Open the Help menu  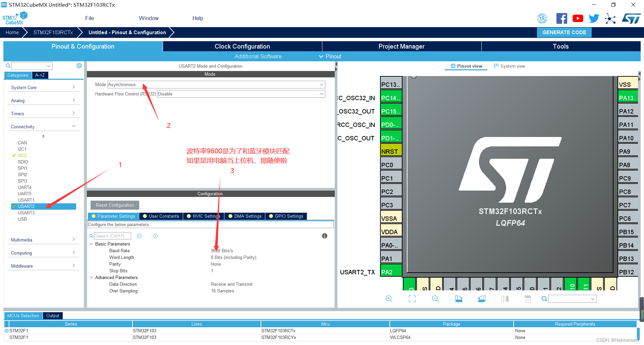[x=198, y=18]
